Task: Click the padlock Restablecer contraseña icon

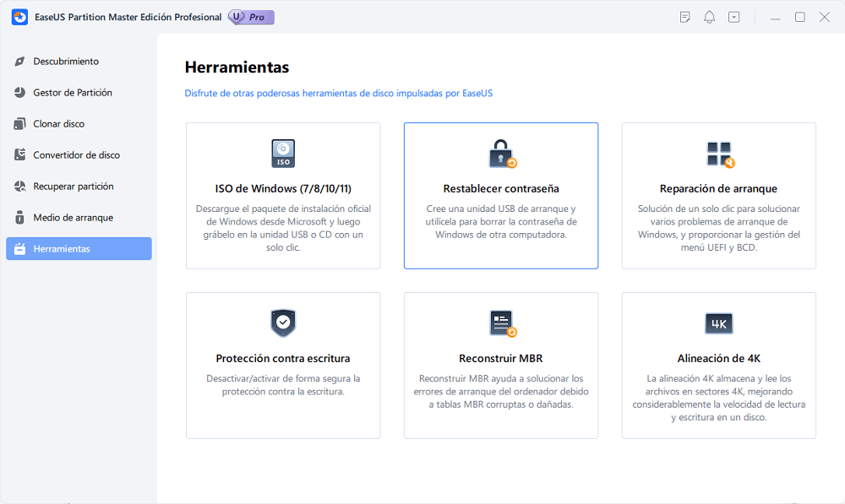Action: point(502,154)
